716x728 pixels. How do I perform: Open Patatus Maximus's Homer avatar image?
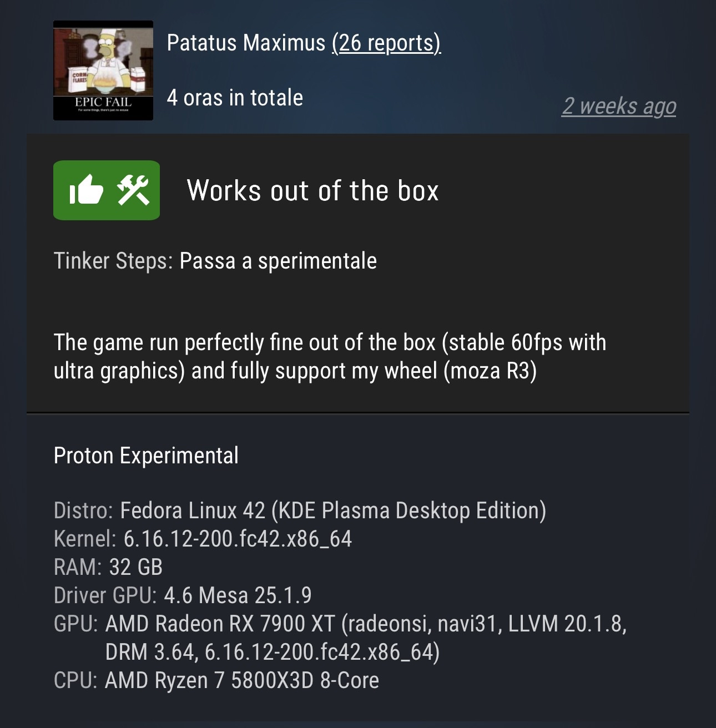(x=103, y=70)
